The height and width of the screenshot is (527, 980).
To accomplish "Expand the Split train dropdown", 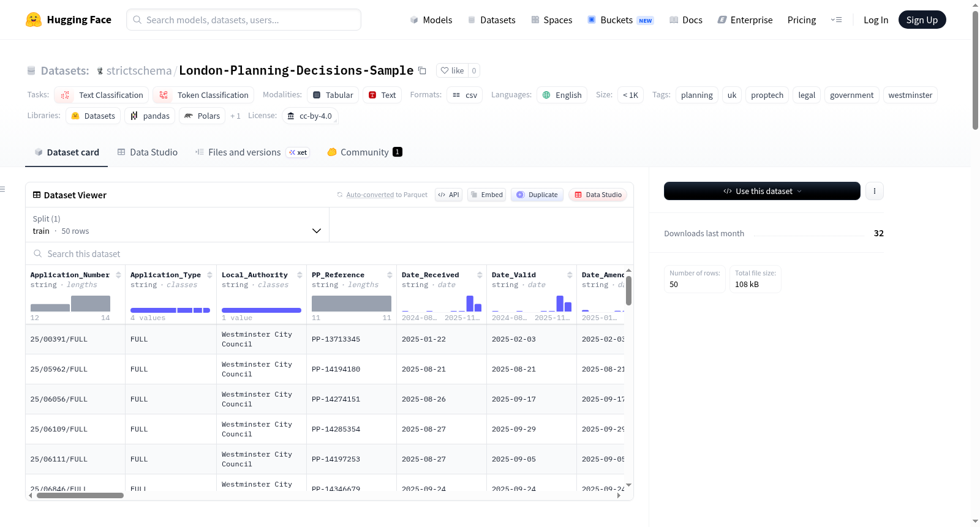I will 177,225.
